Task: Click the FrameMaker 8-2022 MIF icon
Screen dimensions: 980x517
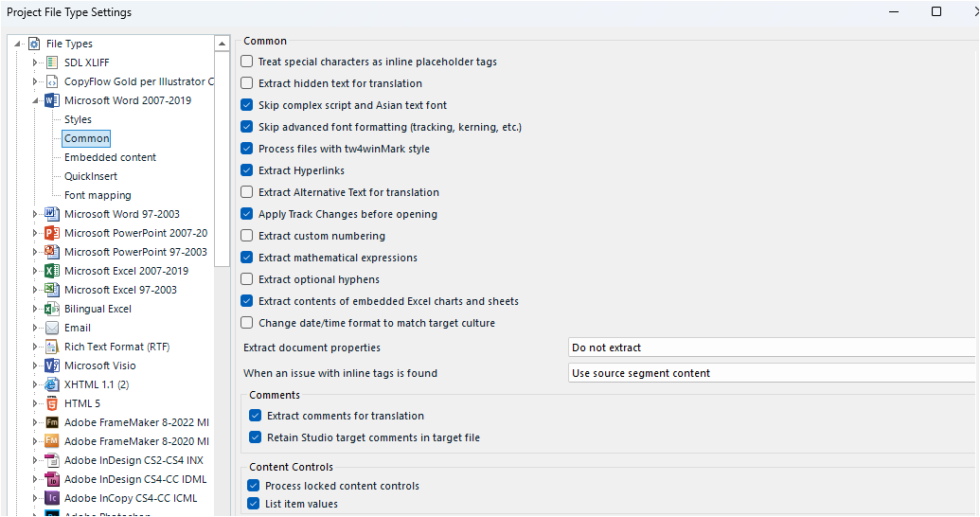Action: [x=52, y=422]
